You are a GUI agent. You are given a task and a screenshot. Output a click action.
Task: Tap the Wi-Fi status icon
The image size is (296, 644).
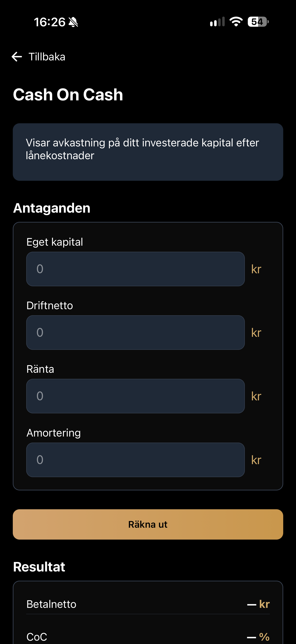pos(236,22)
